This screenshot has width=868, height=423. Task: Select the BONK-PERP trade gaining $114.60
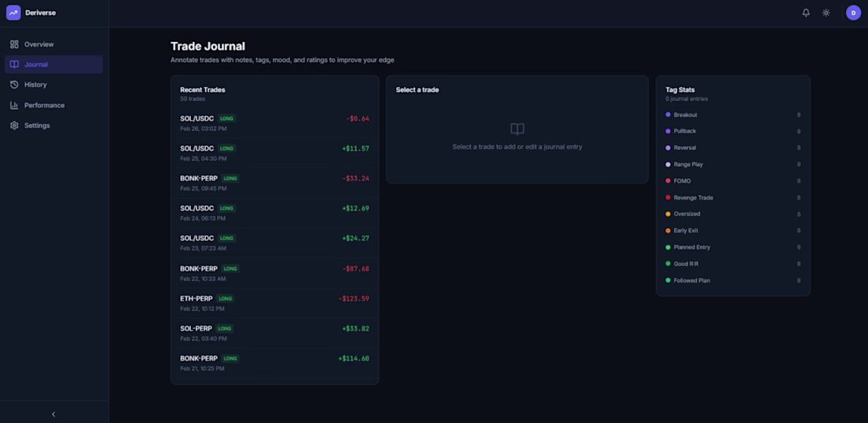point(275,363)
